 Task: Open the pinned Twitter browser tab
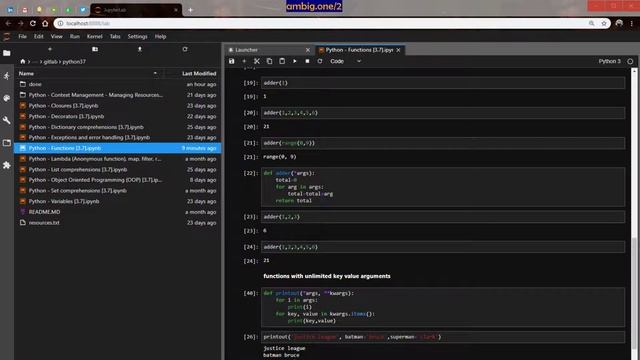(x=83, y=10)
